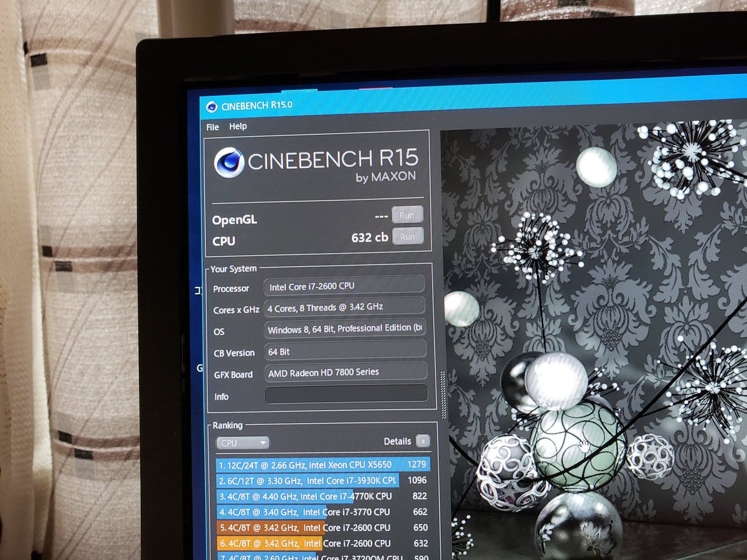Click GFX Board AMD Radeon HD 7800 field

346,371
